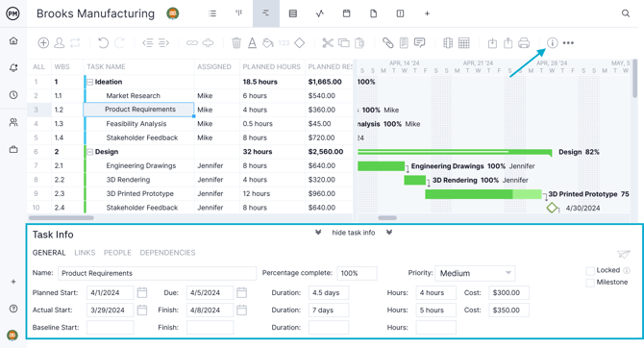Screen dimensions: 644x348
Task: Add a new view with plus tab
Action: point(427,13)
